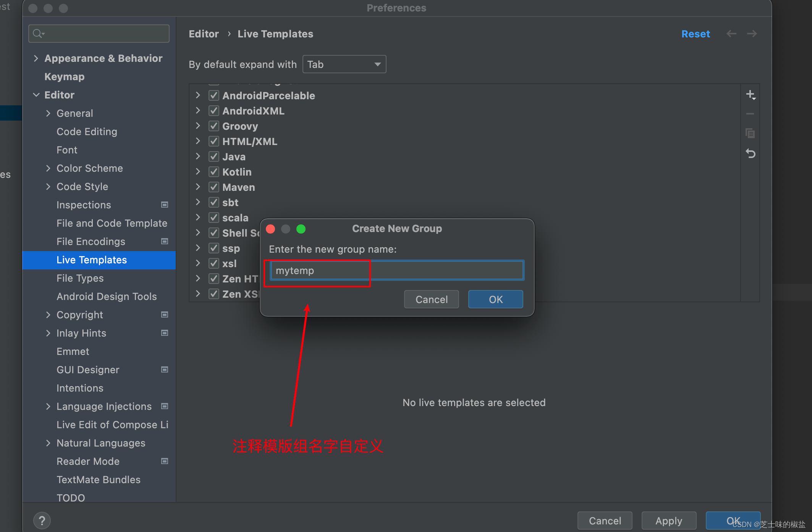This screenshot has width=812, height=532.
Task: Click the restore deleted templates undo icon
Action: point(750,153)
